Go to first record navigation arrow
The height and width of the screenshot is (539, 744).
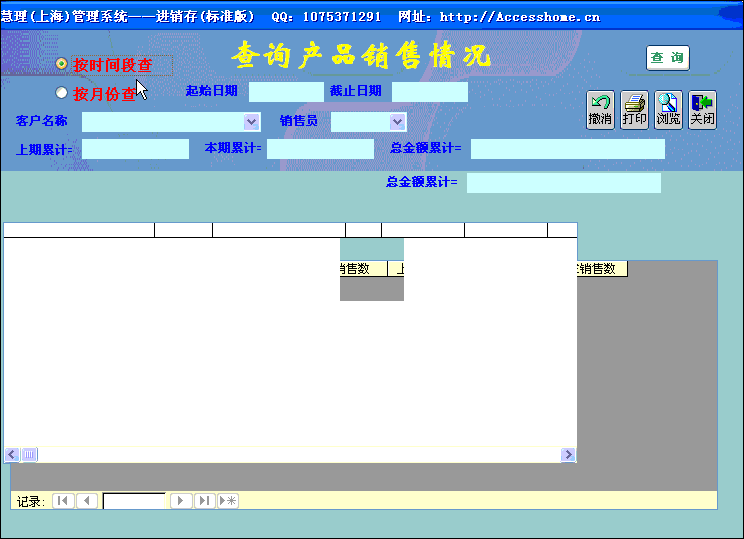coord(63,501)
